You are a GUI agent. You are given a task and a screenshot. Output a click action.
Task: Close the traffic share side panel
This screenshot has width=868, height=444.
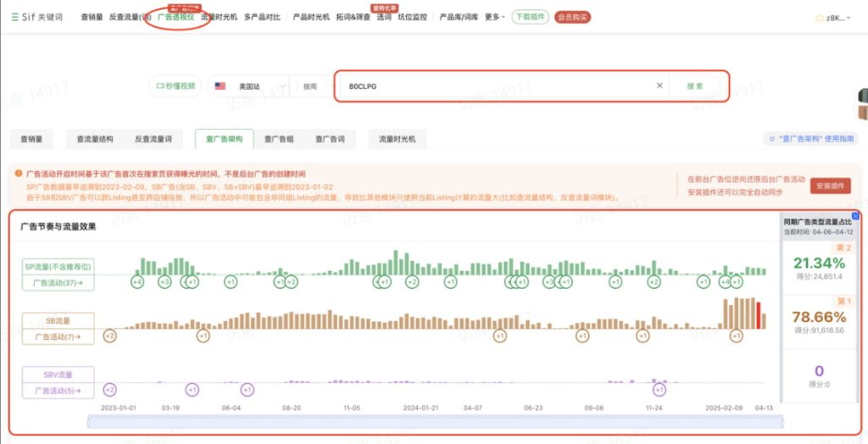(855, 216)
